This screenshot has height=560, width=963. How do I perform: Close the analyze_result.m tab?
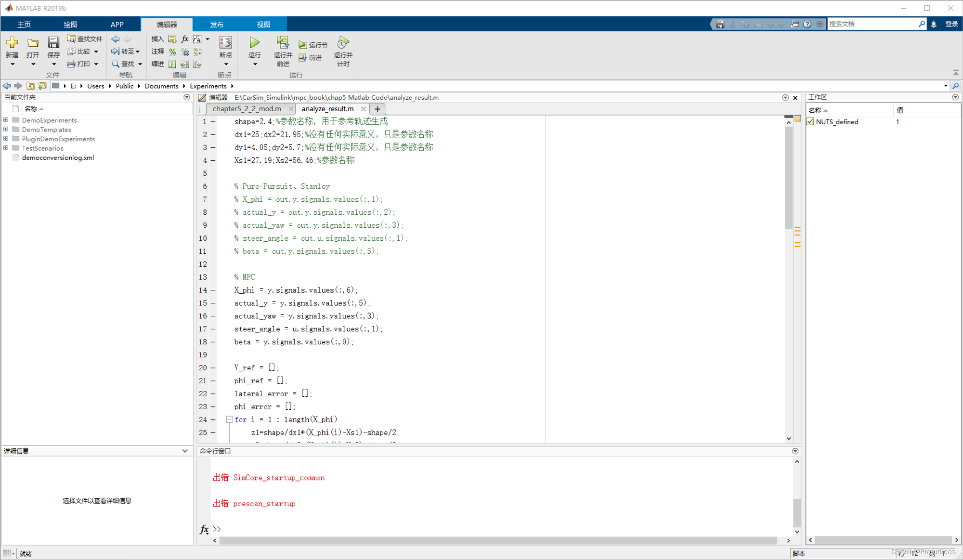point(364,109)
